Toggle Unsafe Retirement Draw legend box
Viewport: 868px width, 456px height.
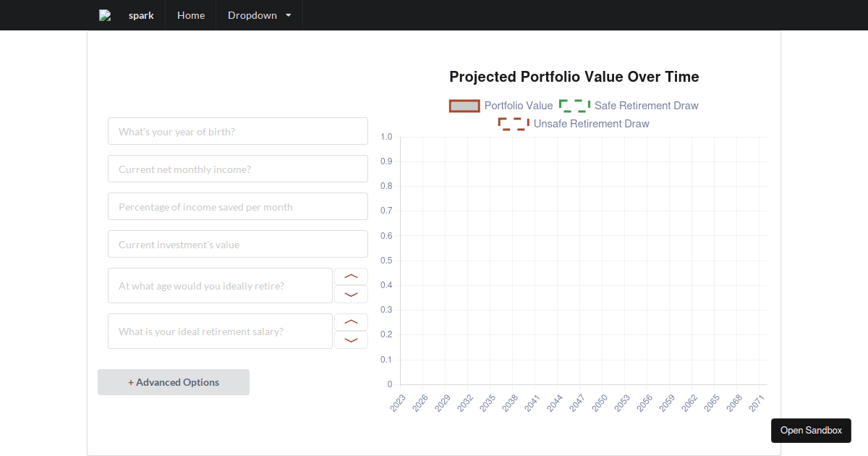pyautogui.click(x=514, y=124)
